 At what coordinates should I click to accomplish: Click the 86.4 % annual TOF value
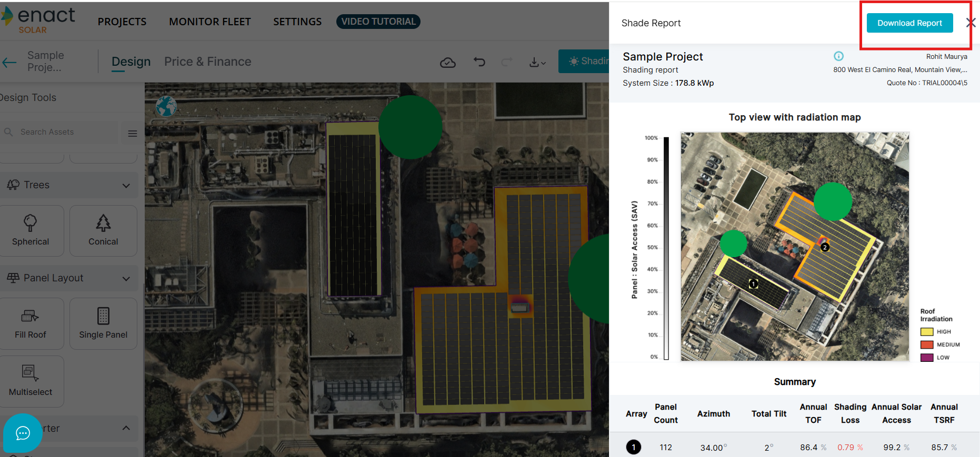[813, 448]
